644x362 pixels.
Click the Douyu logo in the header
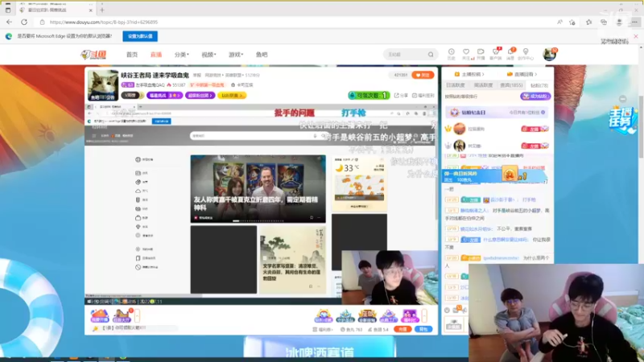coord(93,55)
